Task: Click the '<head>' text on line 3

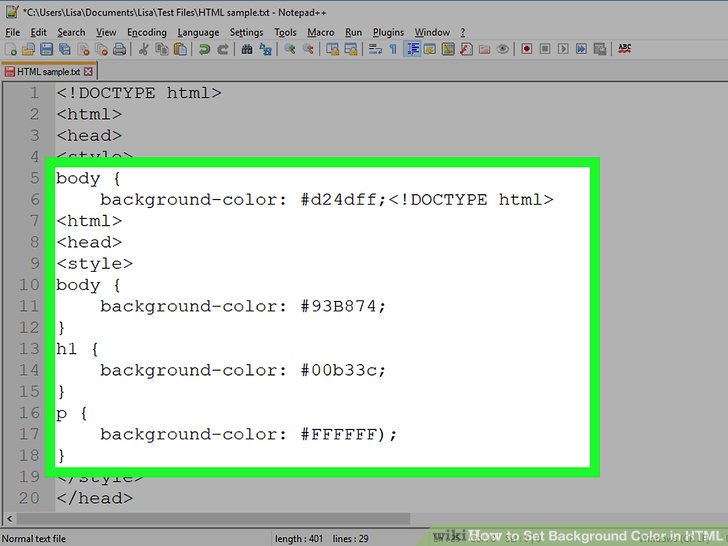Action: (89, 136)
